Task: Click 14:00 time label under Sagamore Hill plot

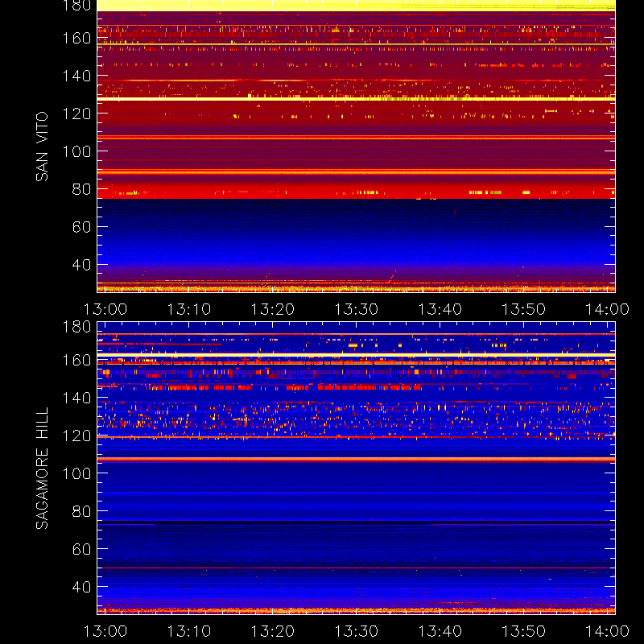Action: pos(607,631)
